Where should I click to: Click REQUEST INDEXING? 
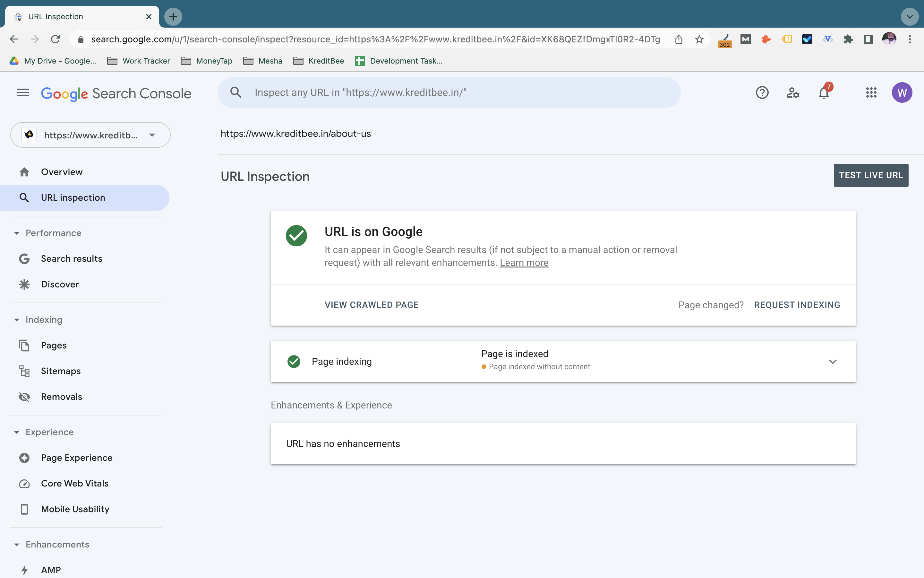[x=797, y=305]
